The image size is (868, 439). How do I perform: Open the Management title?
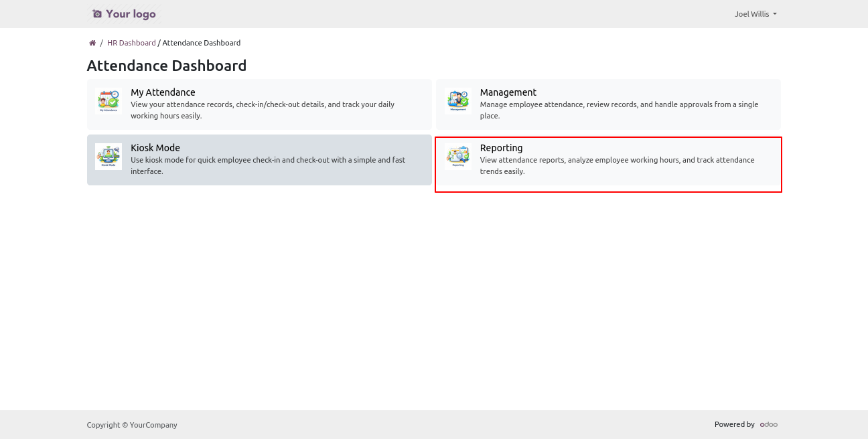tap(508, 92)
